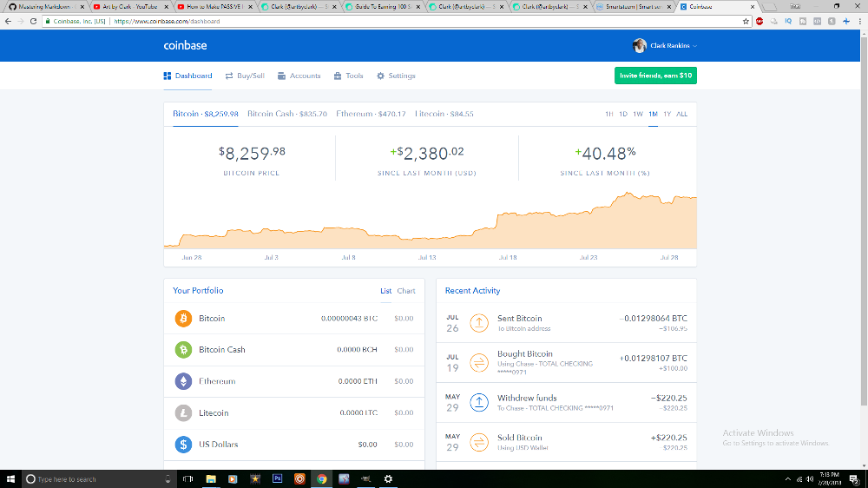Click the purple Ethereum icon
The image size is (868, 488).
coord(183,381)
